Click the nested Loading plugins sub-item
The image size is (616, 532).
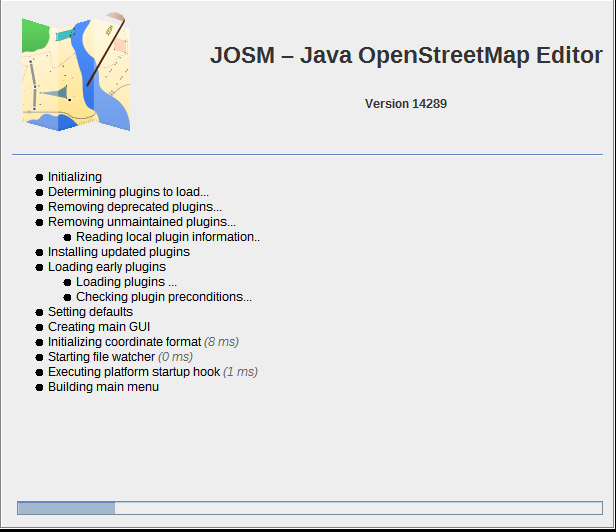(126, 282)
